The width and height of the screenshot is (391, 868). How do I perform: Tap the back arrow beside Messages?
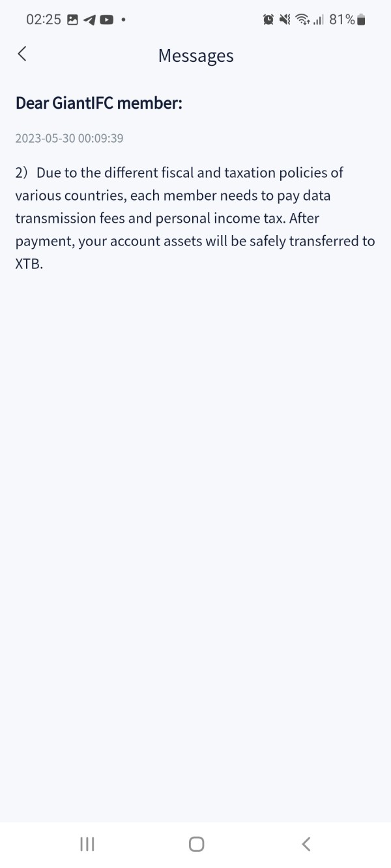tap(22, 54)
